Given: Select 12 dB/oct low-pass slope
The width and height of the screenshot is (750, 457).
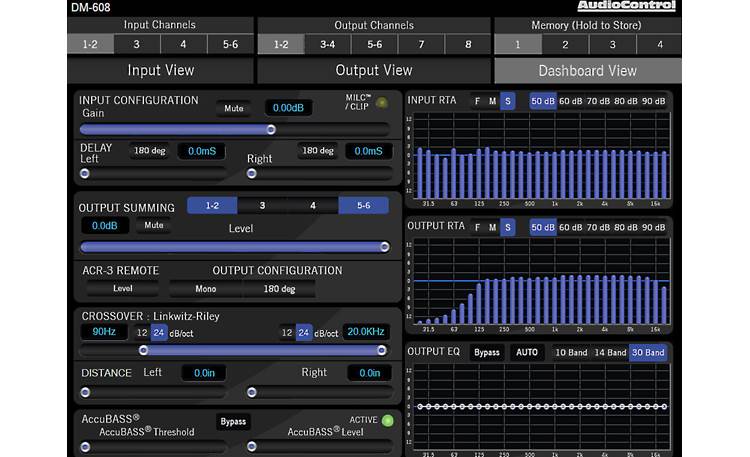Looking at the screenshot, I should (x=287, y=333).
